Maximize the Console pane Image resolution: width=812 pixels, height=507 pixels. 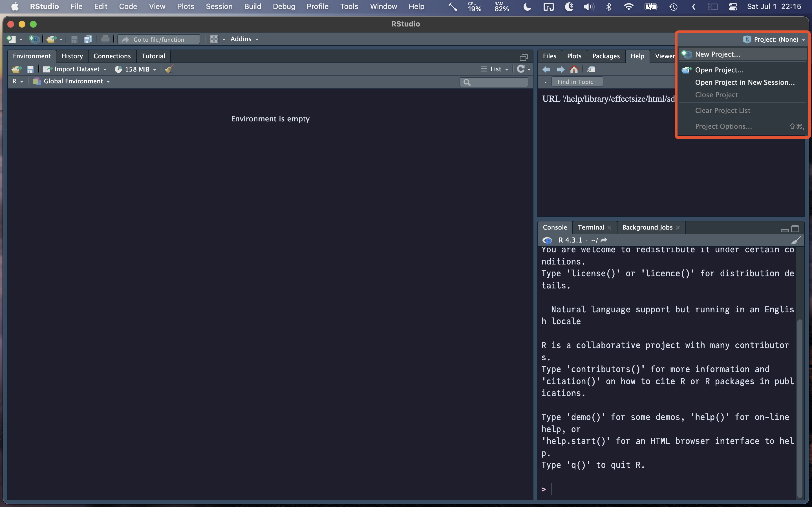(795, 229)
